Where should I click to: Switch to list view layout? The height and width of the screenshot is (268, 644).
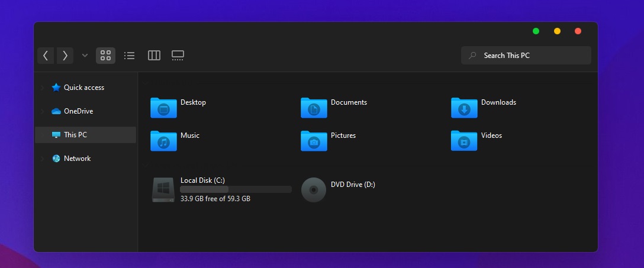tap(129, 56)
